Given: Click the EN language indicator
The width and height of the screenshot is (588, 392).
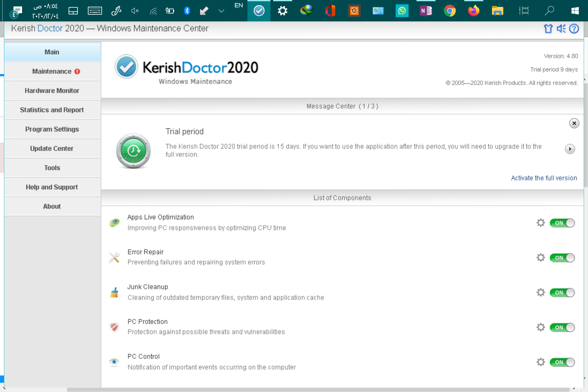Looking at the screenshot, I should click(239, 5).
